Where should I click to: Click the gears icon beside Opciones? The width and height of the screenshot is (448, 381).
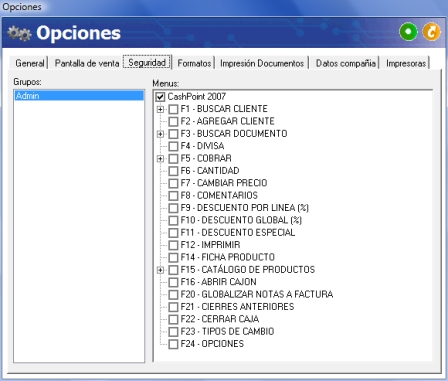pos(20,34)
